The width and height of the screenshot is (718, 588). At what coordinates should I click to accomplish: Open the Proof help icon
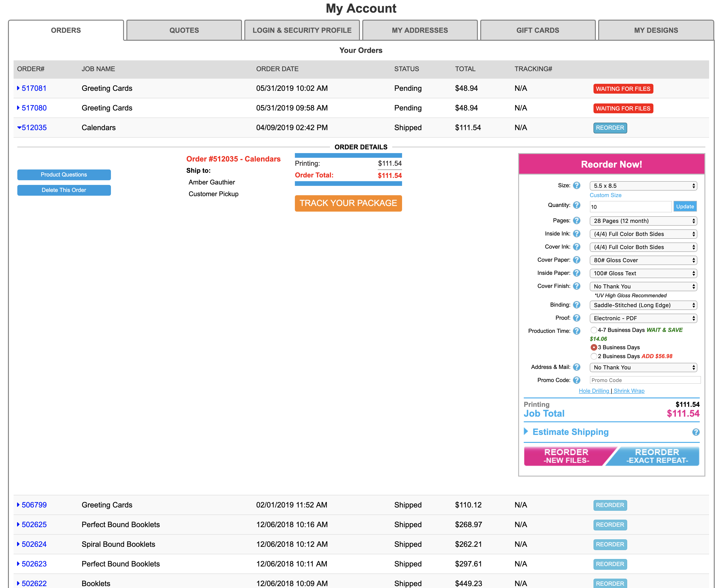point(576,318)
